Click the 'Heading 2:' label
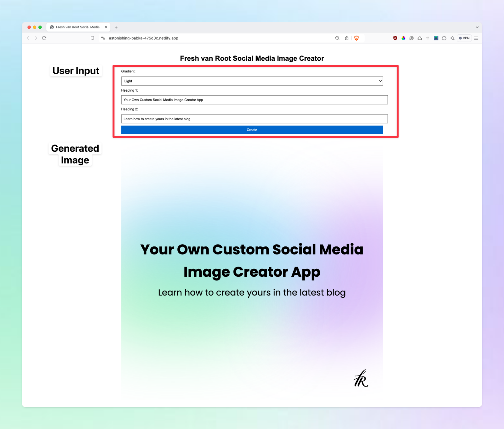The width and height of the screenshot is (504, 429). coord(129,109)
